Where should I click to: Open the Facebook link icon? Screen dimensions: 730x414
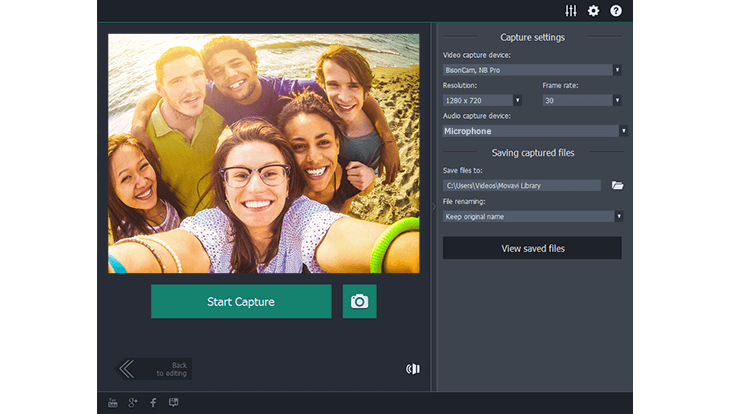pos(153,403)
